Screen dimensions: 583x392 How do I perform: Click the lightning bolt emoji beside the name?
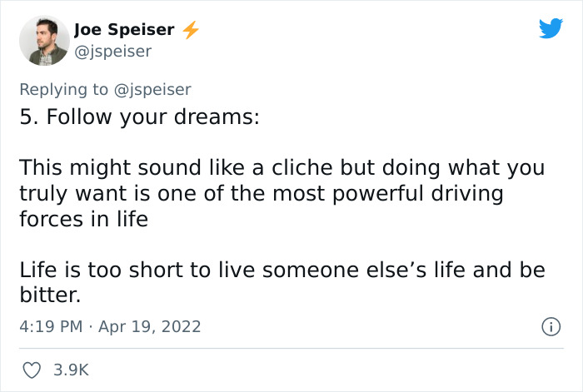click(191, 30)
